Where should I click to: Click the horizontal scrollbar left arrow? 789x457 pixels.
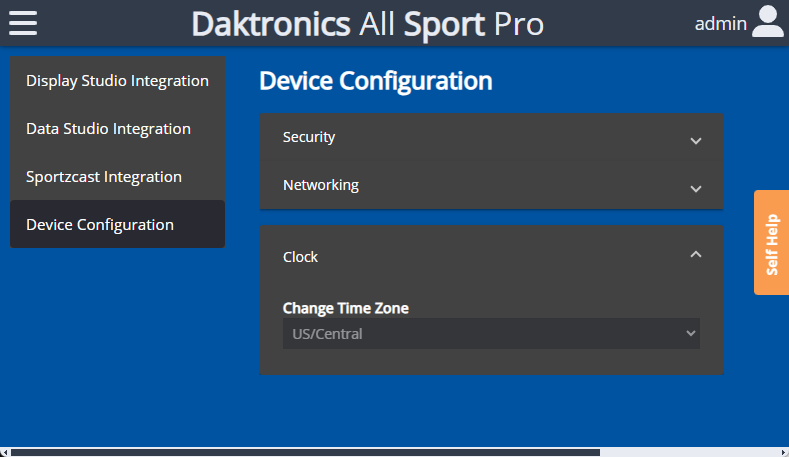coord(5,452)
